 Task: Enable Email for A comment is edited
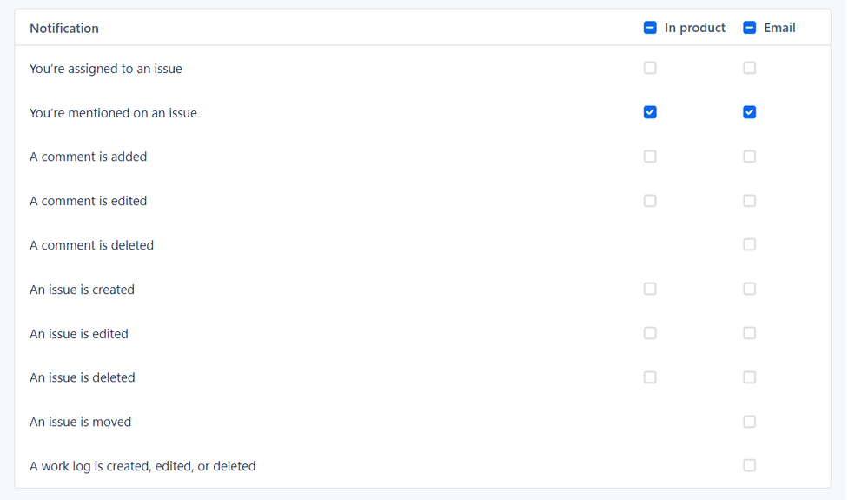coord(750,201)
